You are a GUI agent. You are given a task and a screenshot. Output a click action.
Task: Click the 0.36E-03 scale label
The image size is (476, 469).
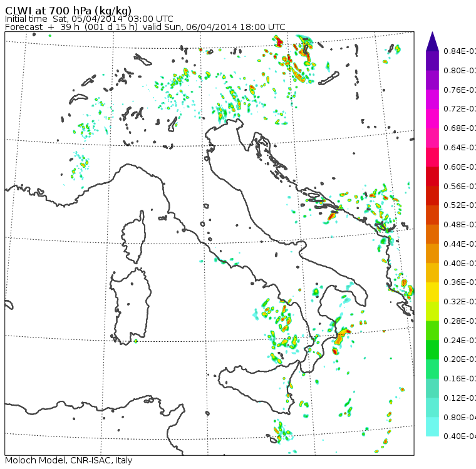(x=460, y=282)
